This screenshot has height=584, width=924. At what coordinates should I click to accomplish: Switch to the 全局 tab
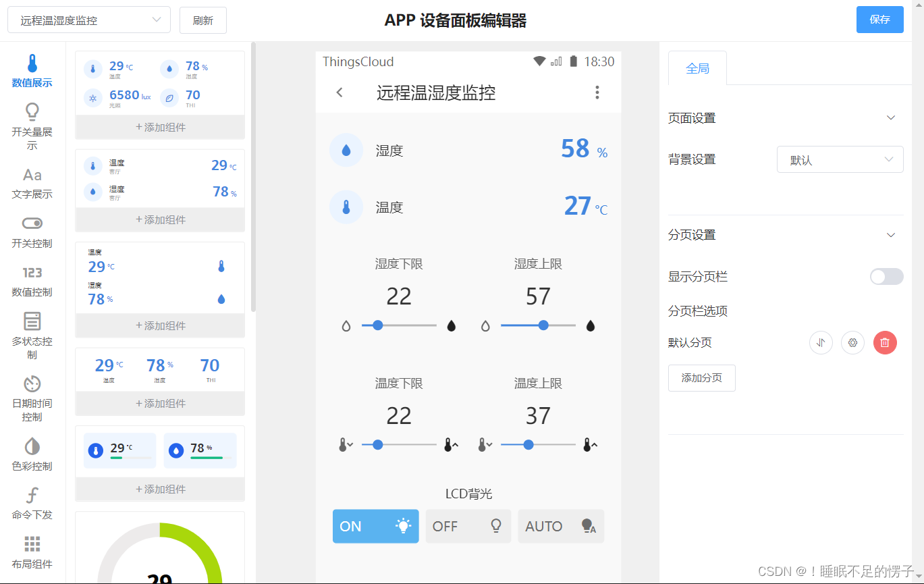point(697,68)
